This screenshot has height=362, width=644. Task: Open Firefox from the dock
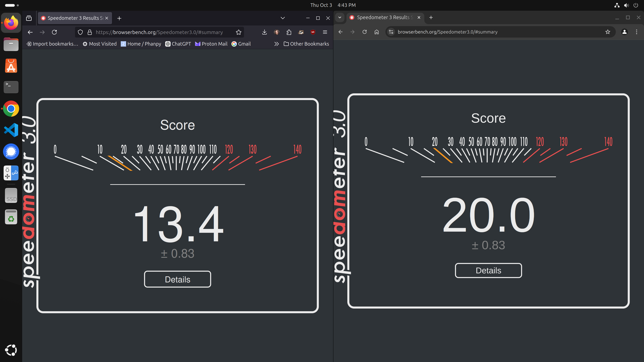click(11, 23)
